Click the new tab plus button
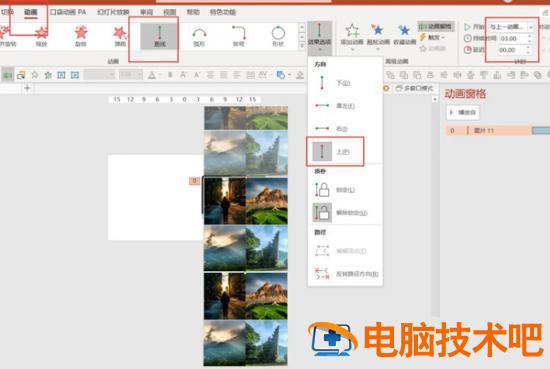The image size is (550, 369). [x=27, y=88]
